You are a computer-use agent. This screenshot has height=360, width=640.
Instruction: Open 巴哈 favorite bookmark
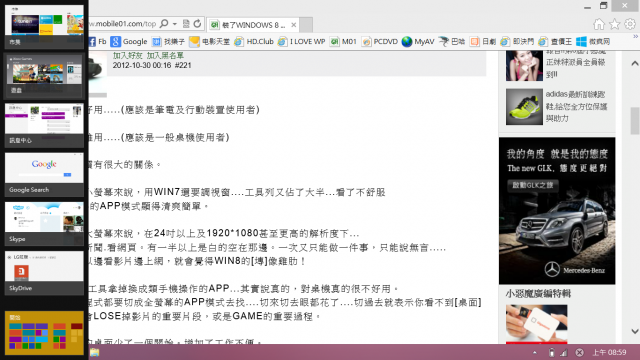(452, 41)
